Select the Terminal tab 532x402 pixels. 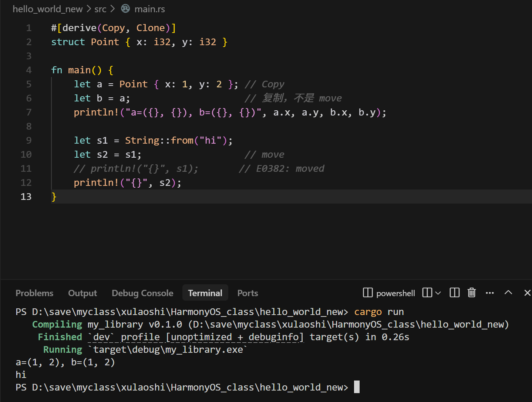(x=205, y=293)
